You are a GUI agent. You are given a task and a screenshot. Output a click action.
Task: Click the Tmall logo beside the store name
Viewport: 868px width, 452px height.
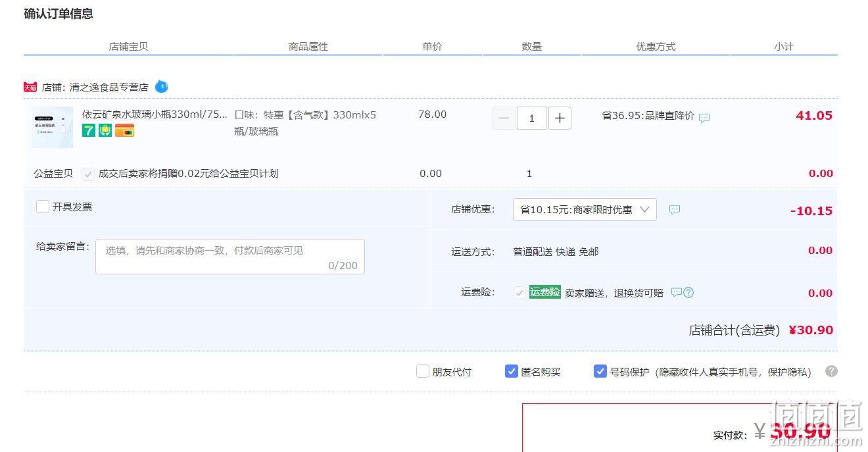[30, 87]
